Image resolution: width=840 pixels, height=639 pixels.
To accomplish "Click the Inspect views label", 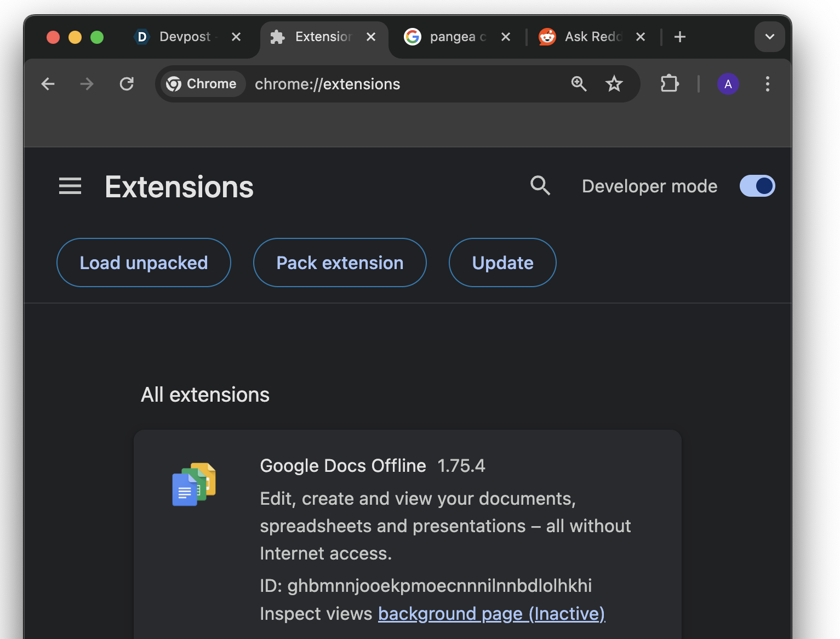I will click(316, 614).
